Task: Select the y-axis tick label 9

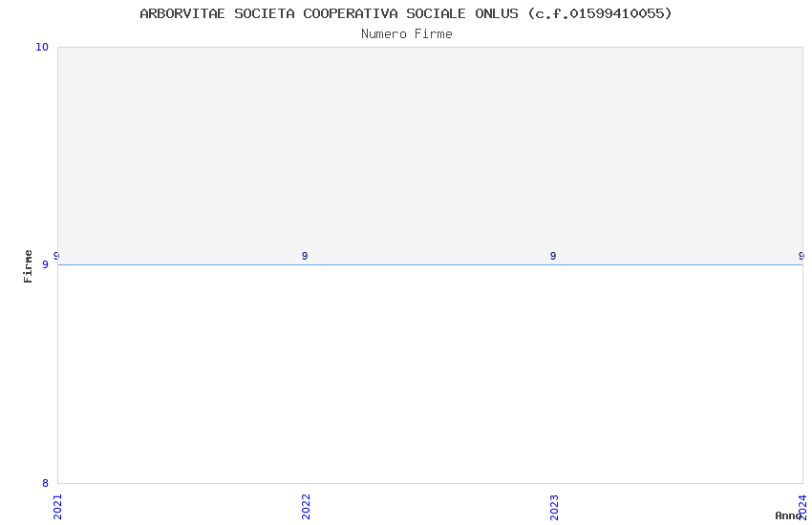Action: (45, 264)
